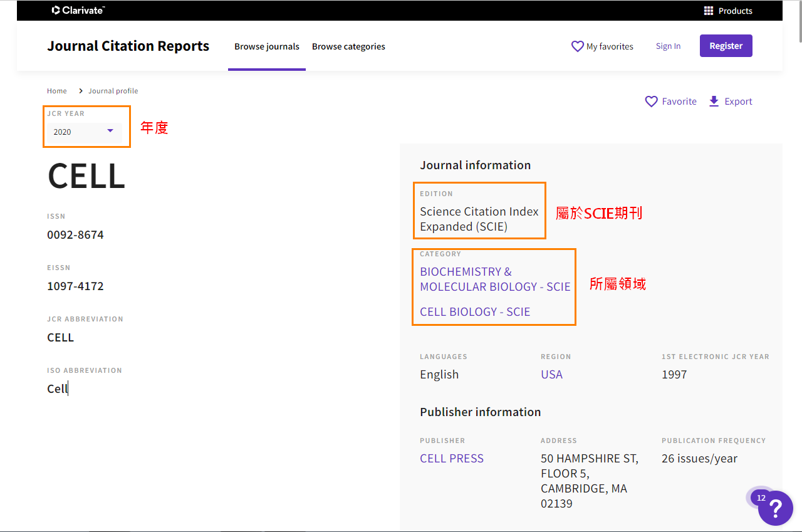Click the Journal Citation Reports title
Viewport: 802px width, 532px height.
[128, 46]
